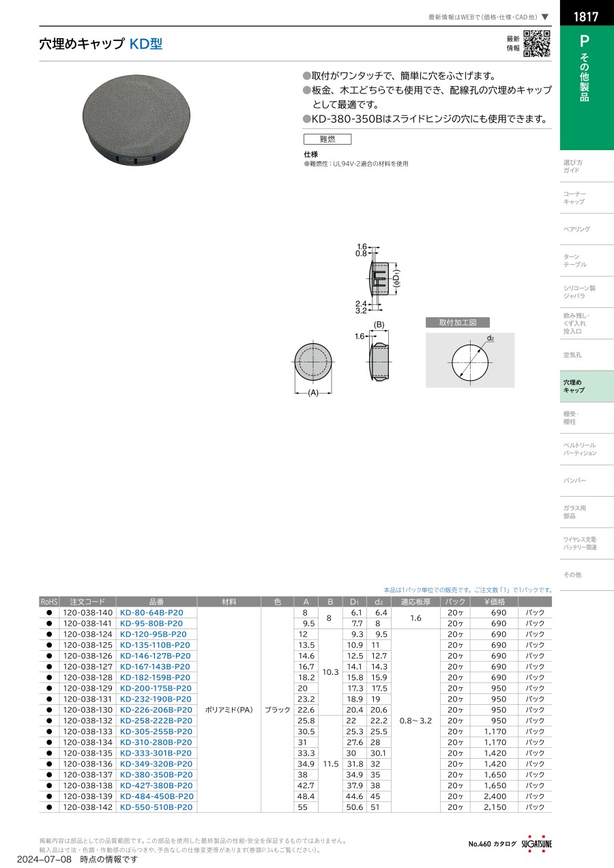Click the front view diagram with dimension A

(x=313, y=360)
